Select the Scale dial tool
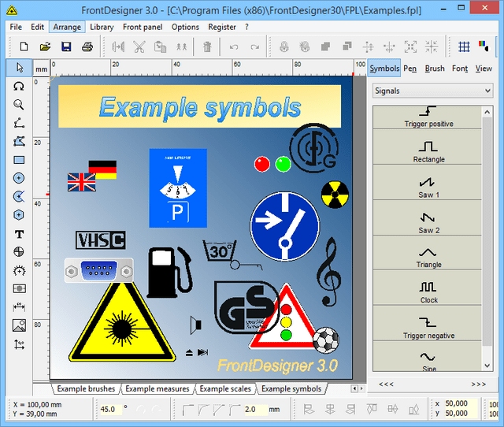504x427 pixels. (x=19, y=270)
